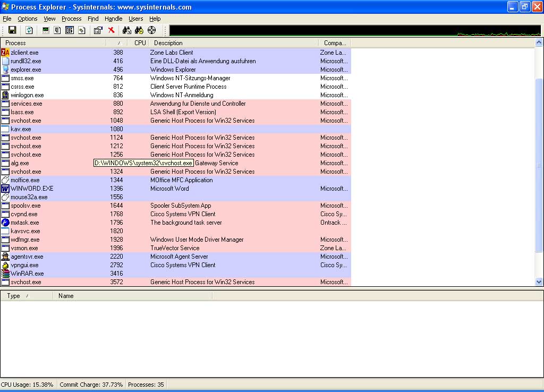544x392 pixels.
Task: Select the spoolsv.exe process row
Action: 175,206
